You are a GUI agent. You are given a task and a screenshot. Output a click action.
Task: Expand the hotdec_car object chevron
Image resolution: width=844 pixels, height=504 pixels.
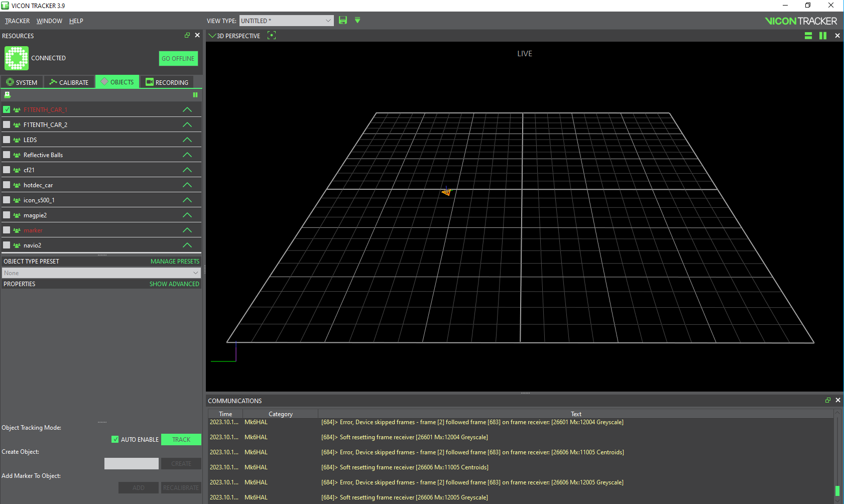click(x=187, y=185)
